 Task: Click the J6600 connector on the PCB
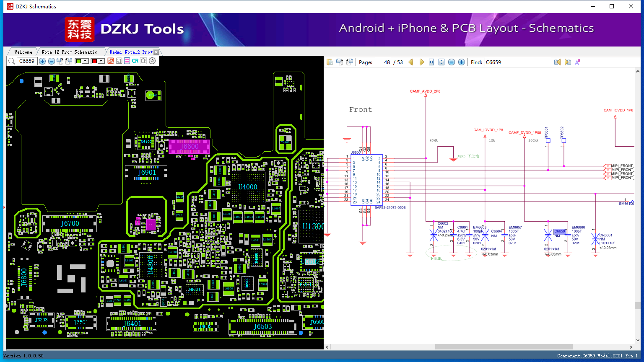189,146
